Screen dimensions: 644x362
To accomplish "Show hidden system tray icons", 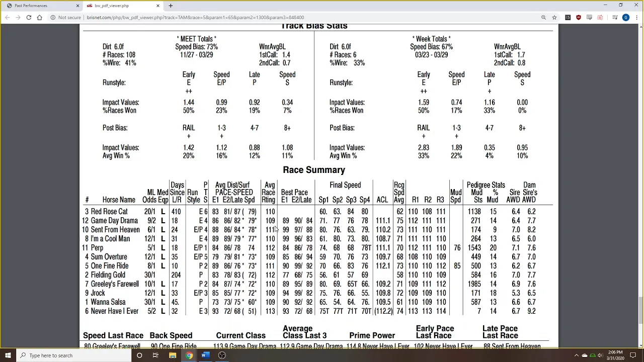I will pos(577,355).
